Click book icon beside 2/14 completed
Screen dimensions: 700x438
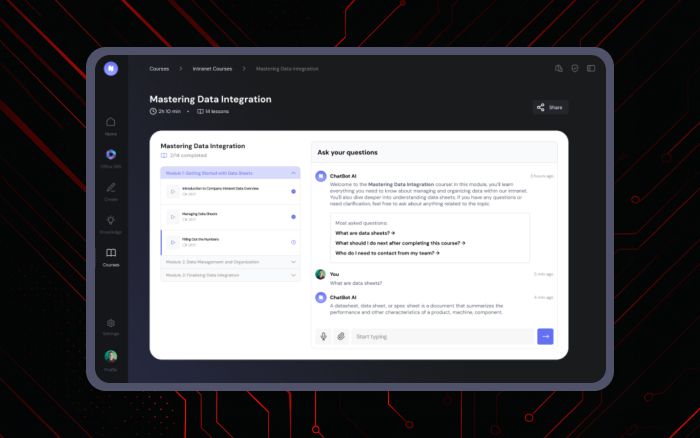(x=164, y=155)
